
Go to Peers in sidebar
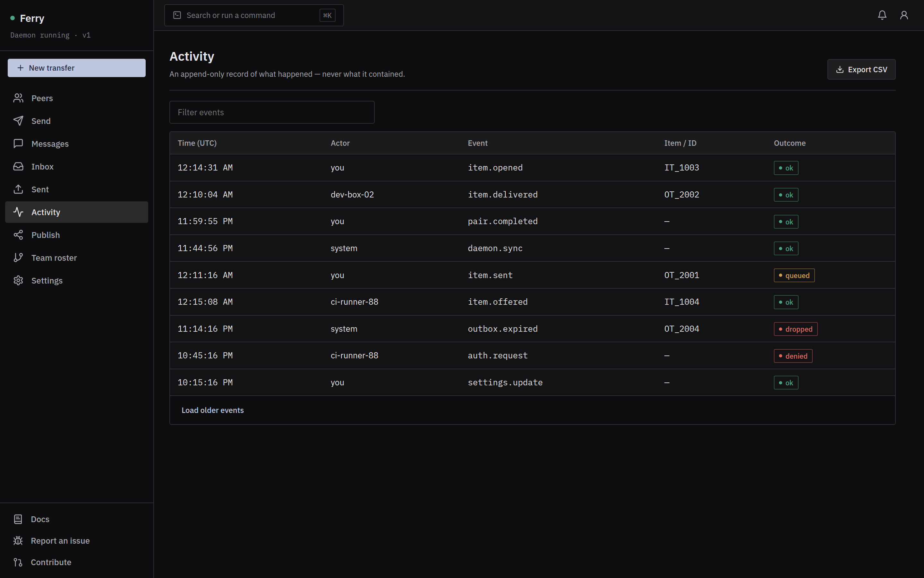coord(76,98)
